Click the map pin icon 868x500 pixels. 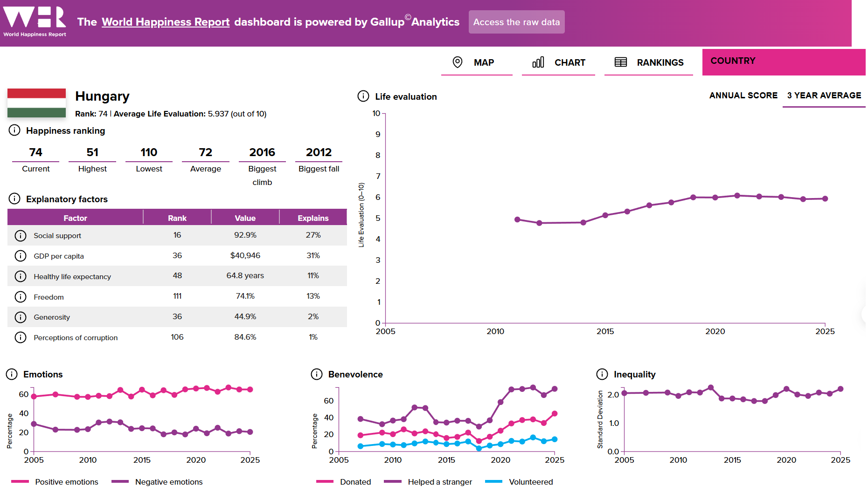[458, 62]
